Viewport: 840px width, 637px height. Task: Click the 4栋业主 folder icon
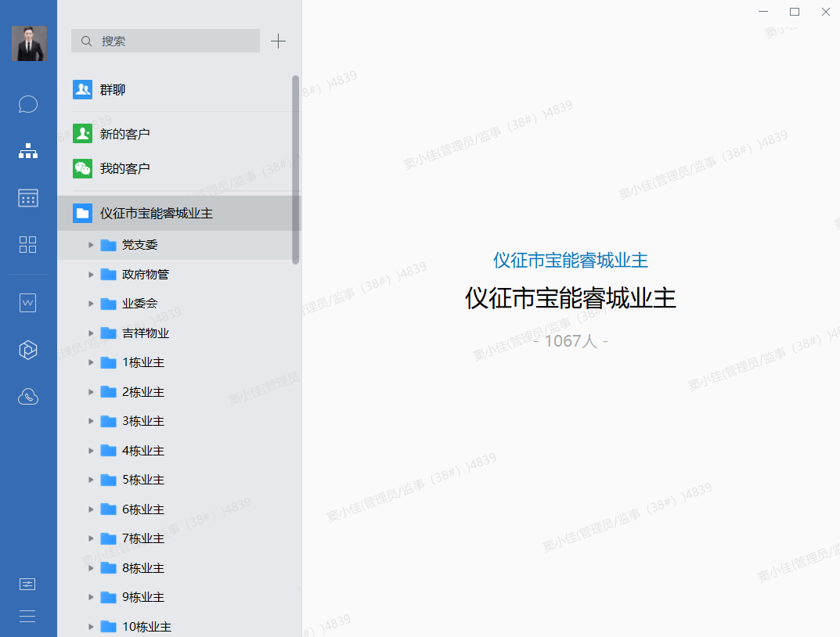click(109, 451)
